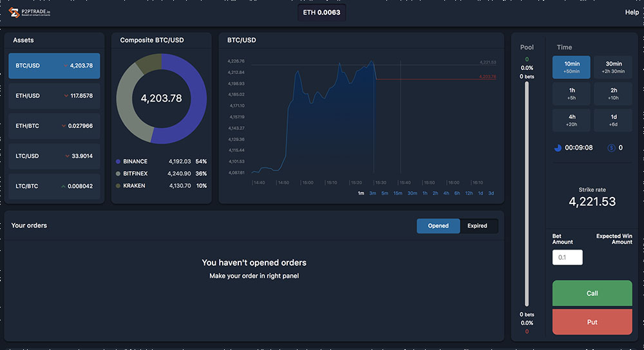
Task: Click the gray Bitfinex legend dot
Action: click(x=118, y=174)
